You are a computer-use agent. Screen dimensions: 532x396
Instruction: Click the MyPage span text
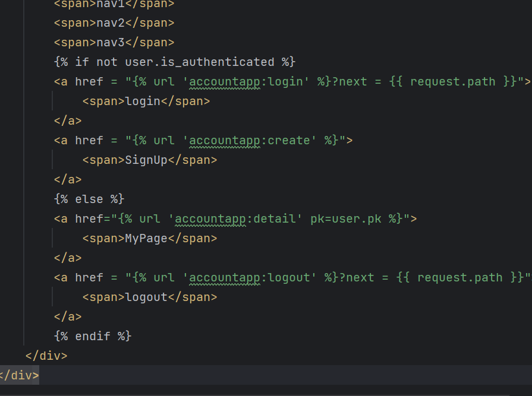146,239
